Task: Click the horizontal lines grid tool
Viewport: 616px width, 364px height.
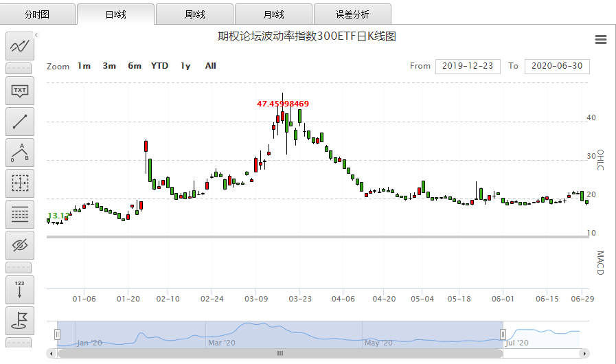Action: click(20, 214)
